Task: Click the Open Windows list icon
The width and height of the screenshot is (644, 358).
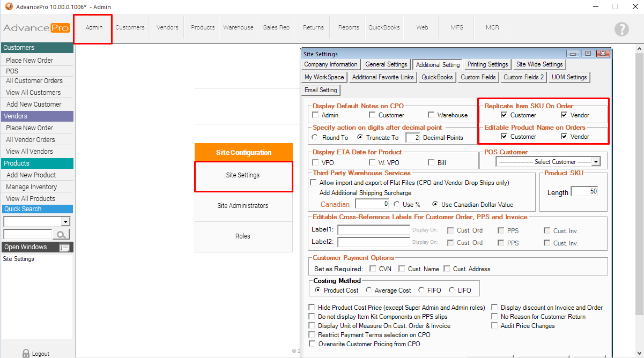Action: pos(64,248)
